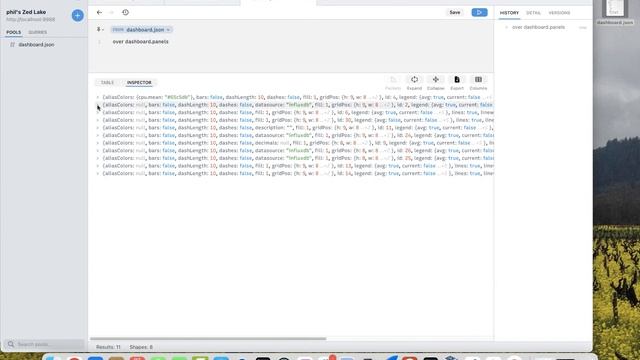The width and height of the screenshot is (640, 360).
Task: Expand the row with id: 14
Action: 98,173
